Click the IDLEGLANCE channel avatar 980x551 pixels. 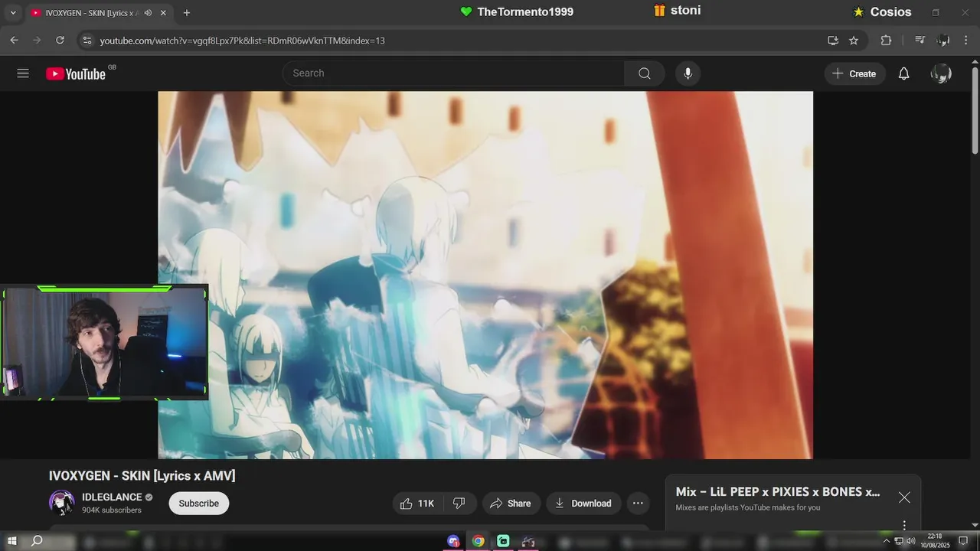[62, 503]
